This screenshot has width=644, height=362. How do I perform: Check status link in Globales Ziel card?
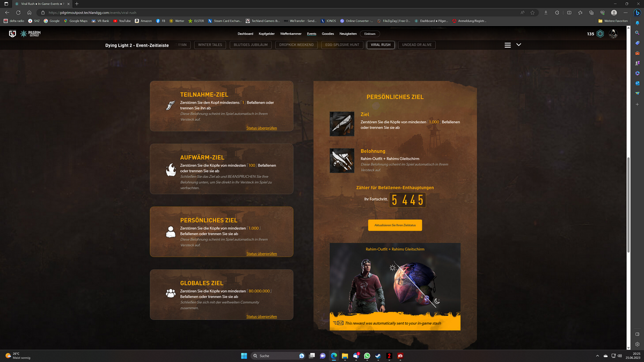click(x=261, y=316)
